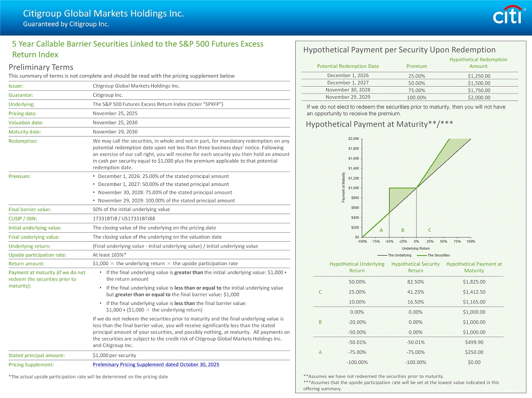532x398 pixels.
Task: Click the 'Underlying Return' x-axis label
Action: (415, 248)
